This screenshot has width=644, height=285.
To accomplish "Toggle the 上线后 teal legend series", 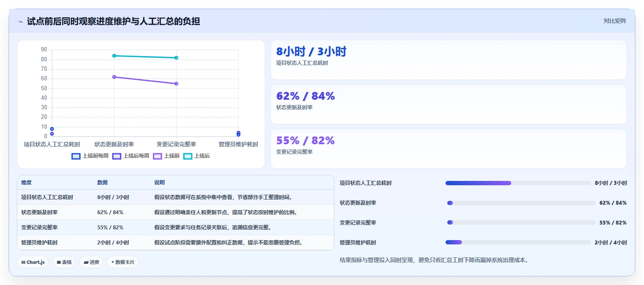I will pos(197,156).
